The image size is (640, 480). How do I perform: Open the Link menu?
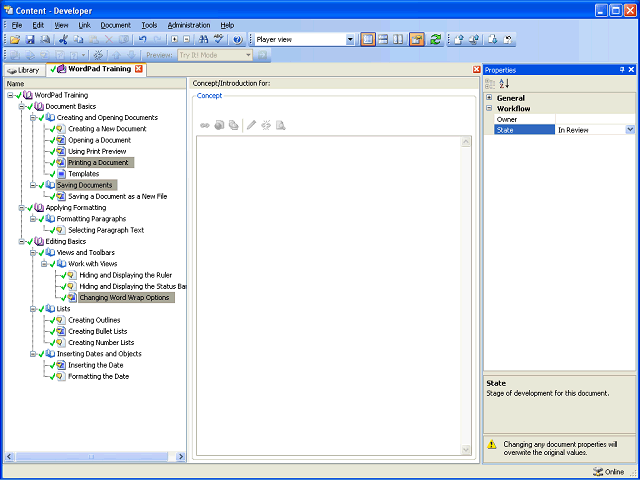tap(84, 25)
